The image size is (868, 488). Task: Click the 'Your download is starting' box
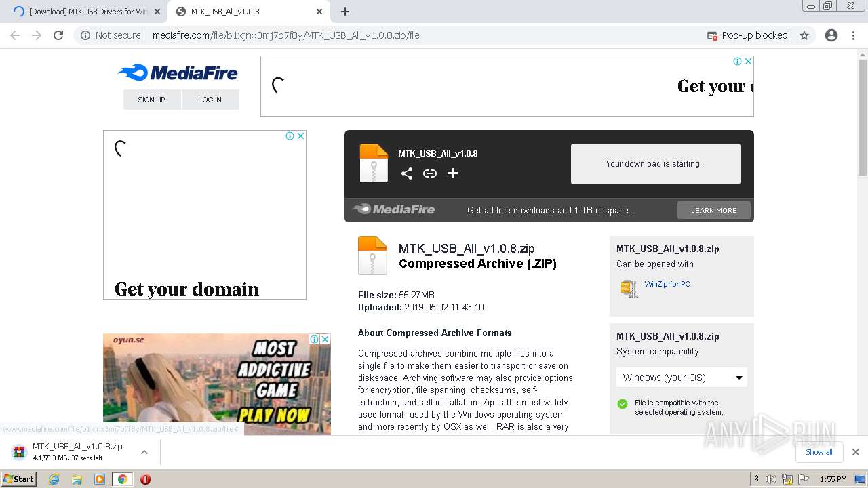tap(656, 164)
